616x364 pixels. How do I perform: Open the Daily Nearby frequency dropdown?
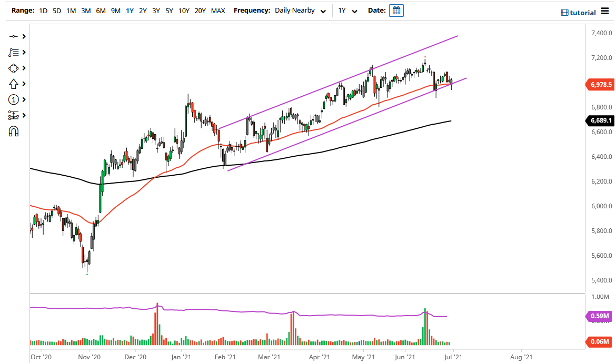pos(300,11)
